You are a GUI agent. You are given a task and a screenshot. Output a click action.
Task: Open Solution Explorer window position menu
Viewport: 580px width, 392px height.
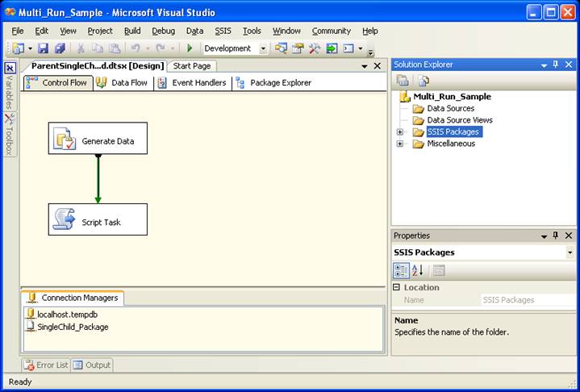tap(545, 65)
